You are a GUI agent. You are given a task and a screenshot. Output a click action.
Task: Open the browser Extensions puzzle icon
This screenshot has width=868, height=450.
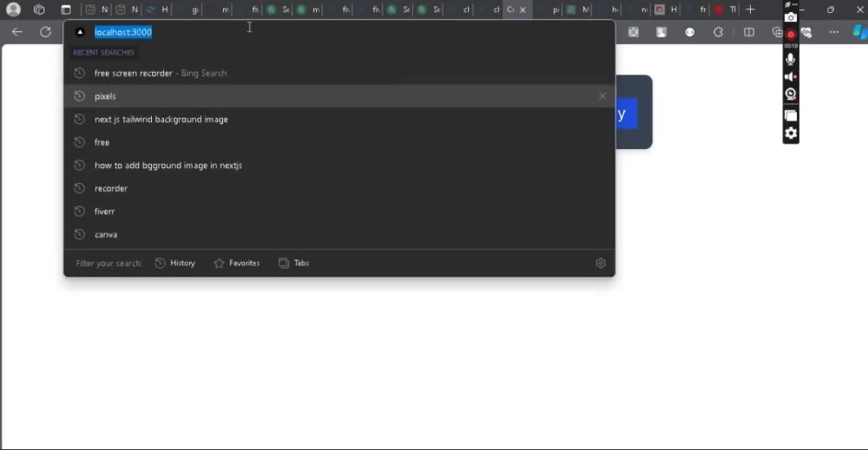point(718,32)
